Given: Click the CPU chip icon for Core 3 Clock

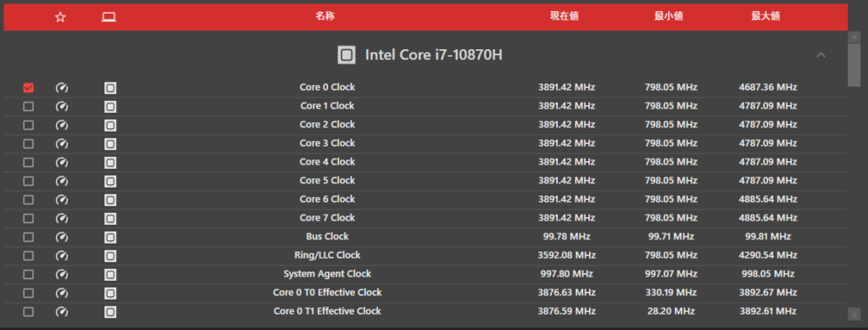Looking at the screenshot, I should click(x=110, y=144).
